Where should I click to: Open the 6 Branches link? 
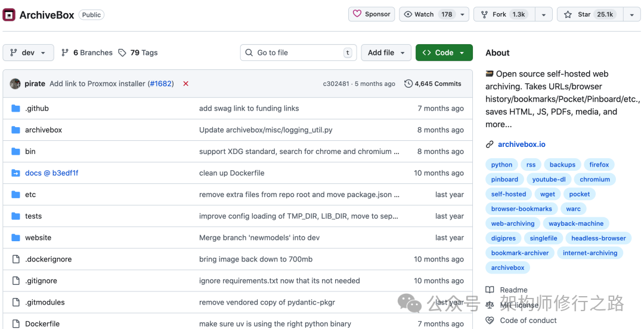87,53
